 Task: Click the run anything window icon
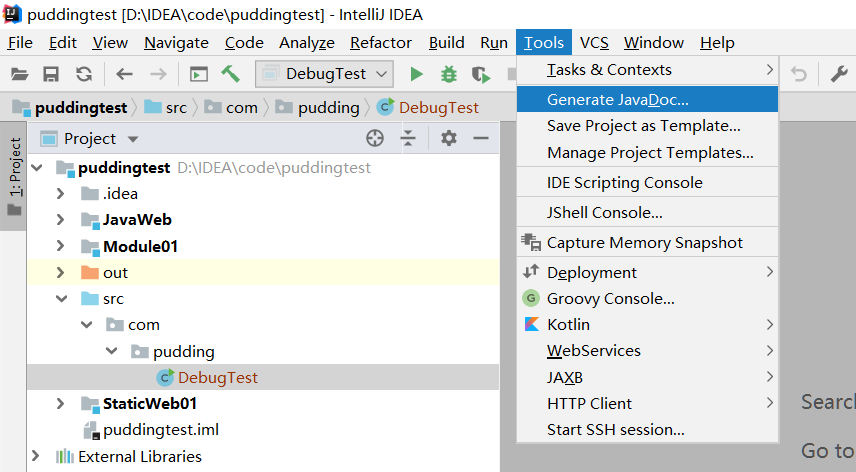(199, 74)
